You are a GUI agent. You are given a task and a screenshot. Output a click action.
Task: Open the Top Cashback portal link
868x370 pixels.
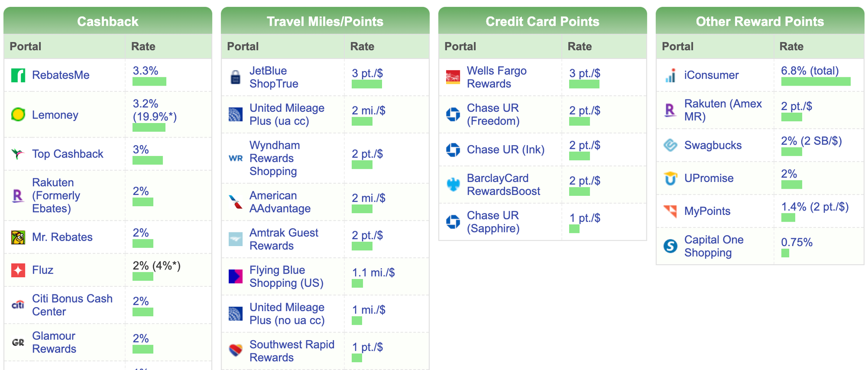(x=68, y=154)
